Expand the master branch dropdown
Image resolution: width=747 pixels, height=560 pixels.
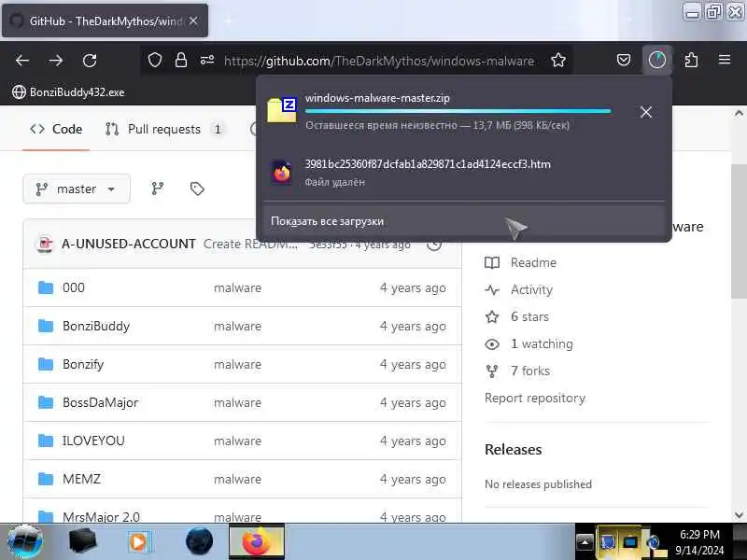(x=77, y=189)
